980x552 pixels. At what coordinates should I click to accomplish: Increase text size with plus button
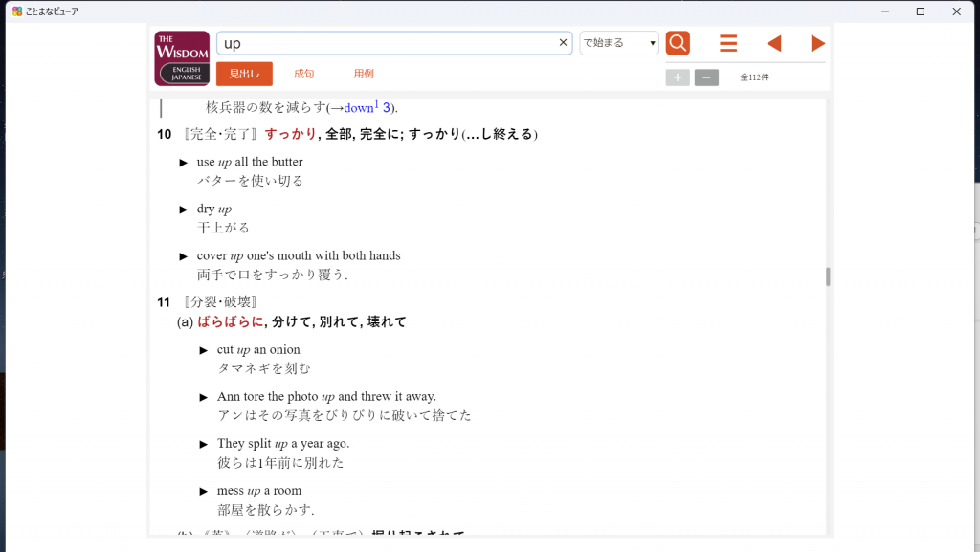[x=678, y=77]
